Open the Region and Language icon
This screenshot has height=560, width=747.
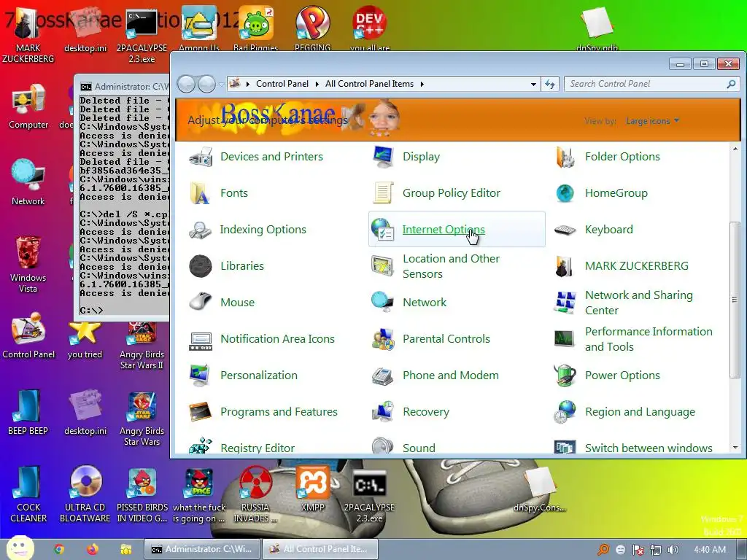pos(565,412)
